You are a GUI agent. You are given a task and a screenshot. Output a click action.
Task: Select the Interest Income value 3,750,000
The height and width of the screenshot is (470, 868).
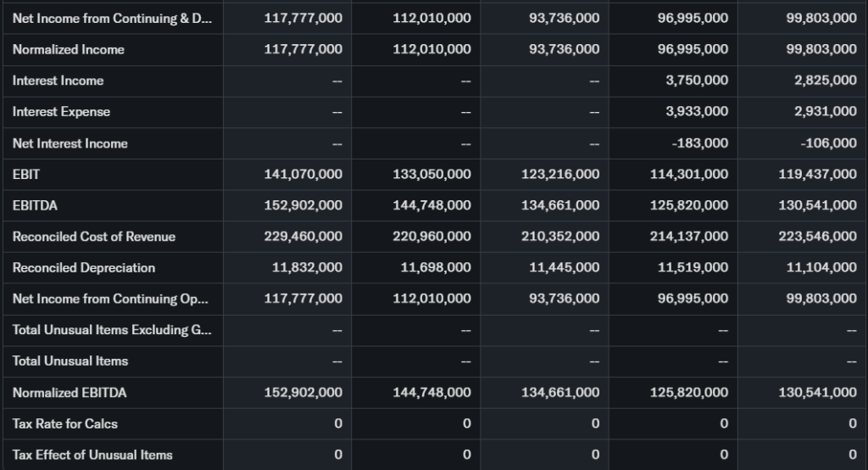coord(693,81)
